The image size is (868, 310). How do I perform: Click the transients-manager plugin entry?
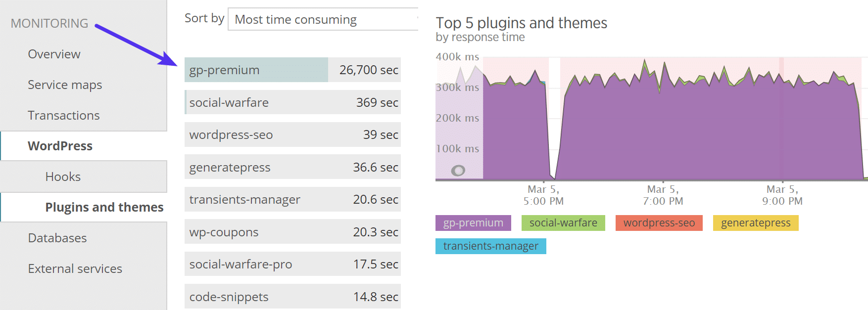click(x=292, y=199)
